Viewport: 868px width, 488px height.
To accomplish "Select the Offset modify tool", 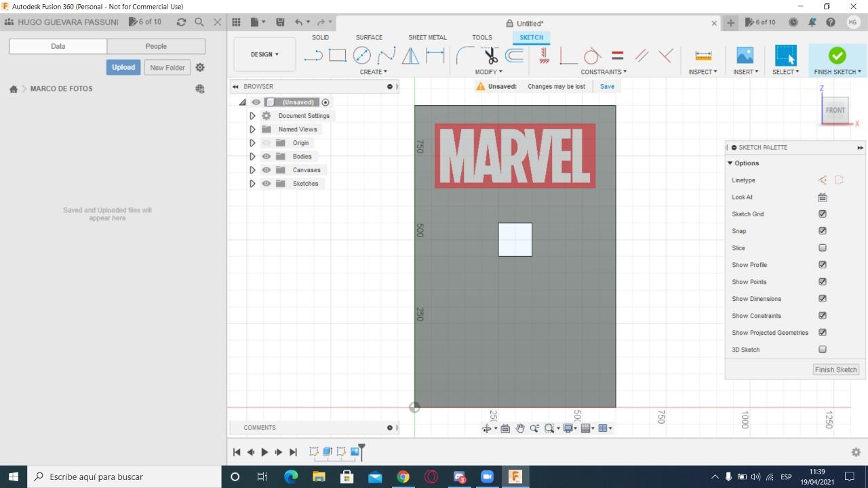I will [x=515, y=56].
